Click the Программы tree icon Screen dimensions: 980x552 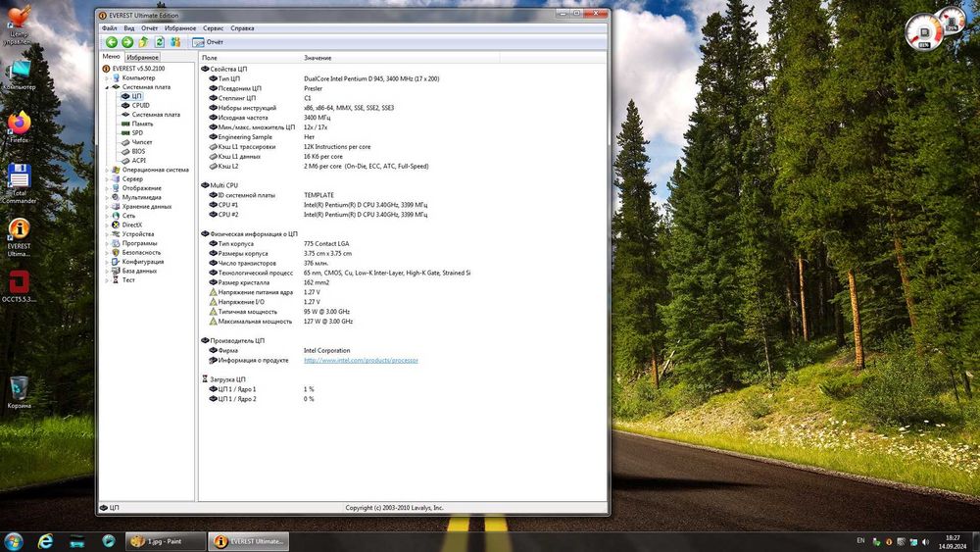coord(116,243)
